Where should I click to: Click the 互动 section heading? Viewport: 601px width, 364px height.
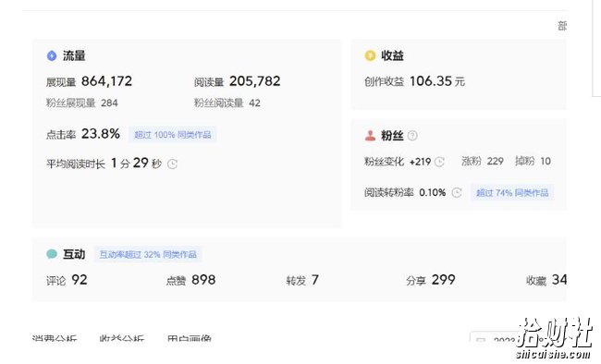click(x=74, y=254)
